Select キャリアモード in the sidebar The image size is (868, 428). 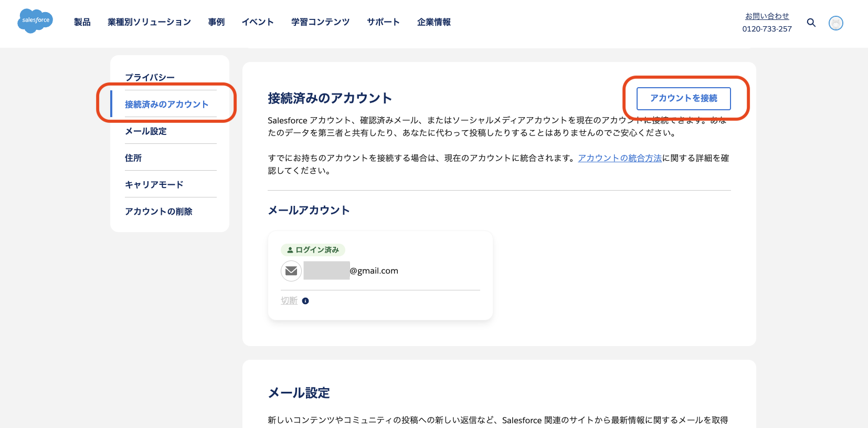point(154,185)
